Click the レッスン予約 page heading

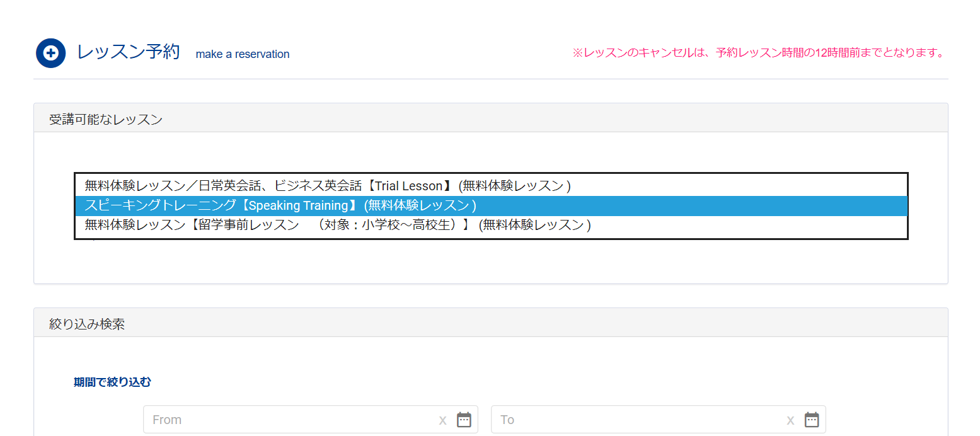click(129, 52)
